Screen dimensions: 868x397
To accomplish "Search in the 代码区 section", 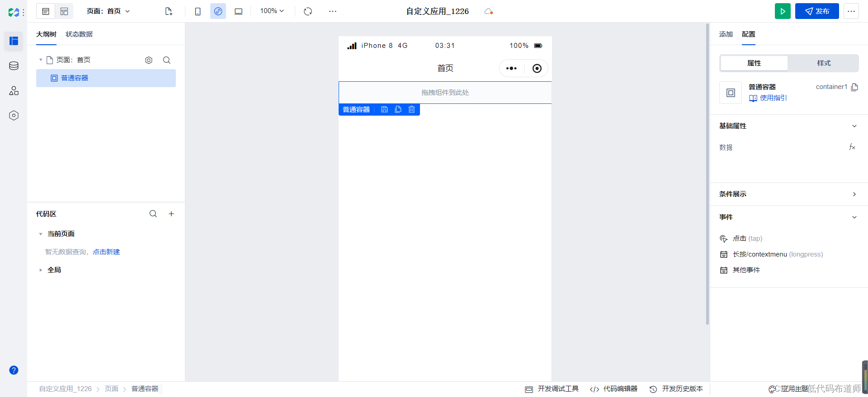I will point(153,214).
